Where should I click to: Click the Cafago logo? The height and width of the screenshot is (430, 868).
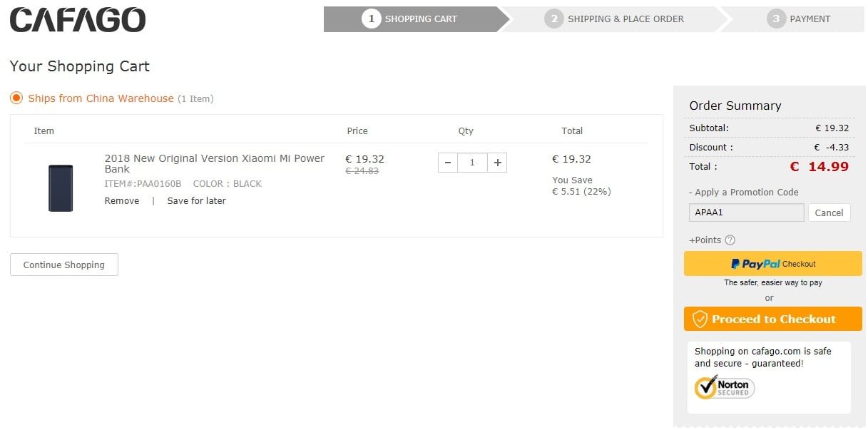[77, 20]
